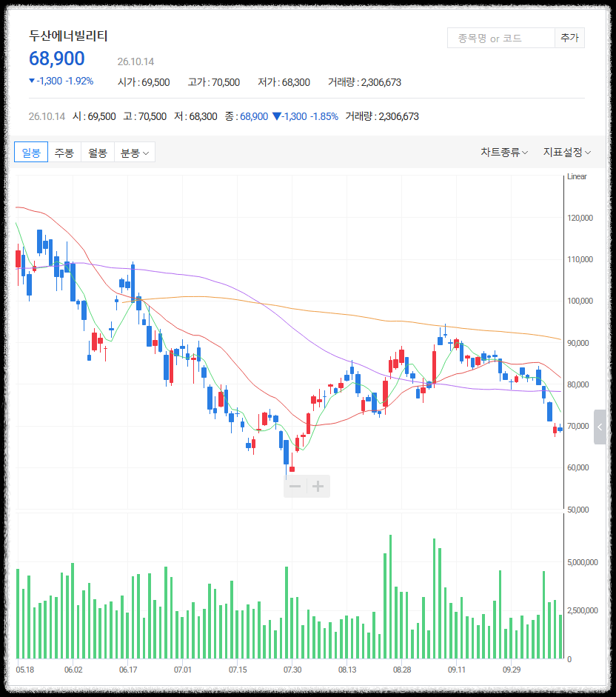
Task: Click the 2,500,000 volume axis label
Action: [x=583, y=610]
